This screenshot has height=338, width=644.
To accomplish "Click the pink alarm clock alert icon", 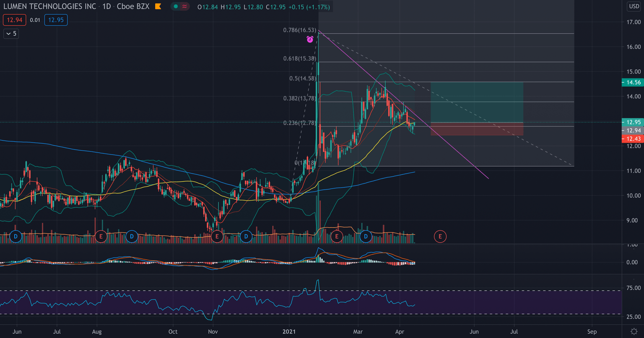I will [x=310, y=39].
